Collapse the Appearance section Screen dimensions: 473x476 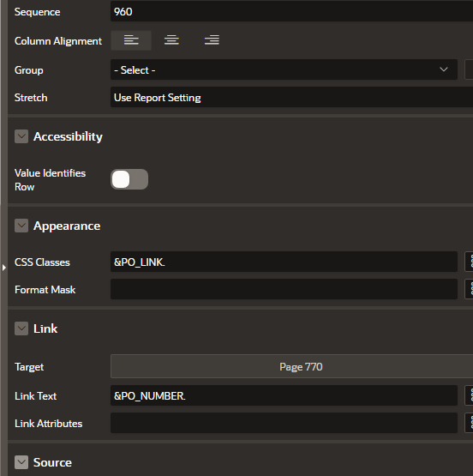[x=21, y=226]
